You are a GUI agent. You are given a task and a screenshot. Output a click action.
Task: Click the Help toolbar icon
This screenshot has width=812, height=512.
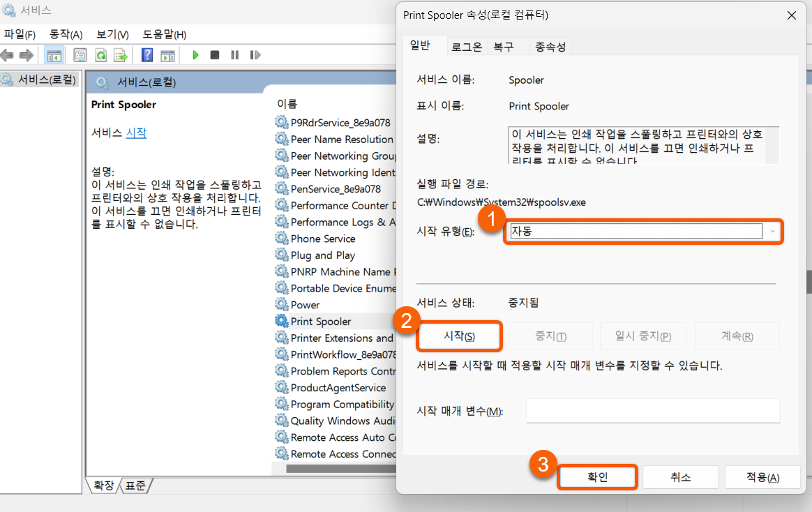point(146,55)
